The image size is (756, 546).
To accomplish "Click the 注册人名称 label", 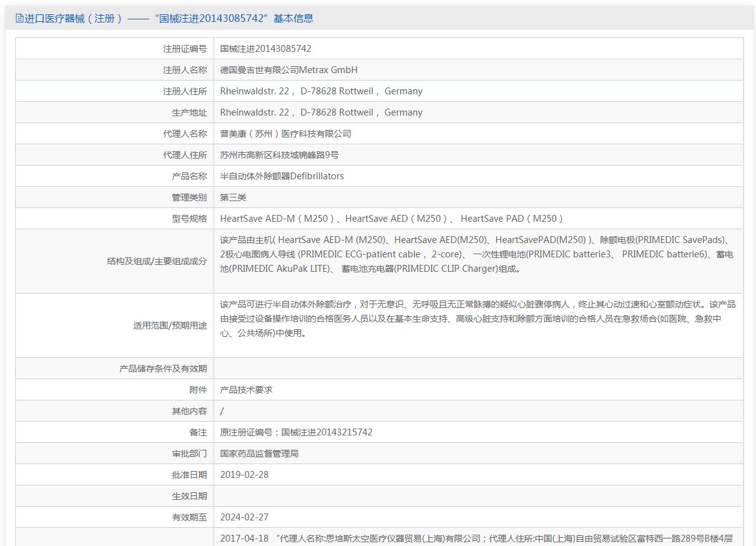I will point(185,70).
